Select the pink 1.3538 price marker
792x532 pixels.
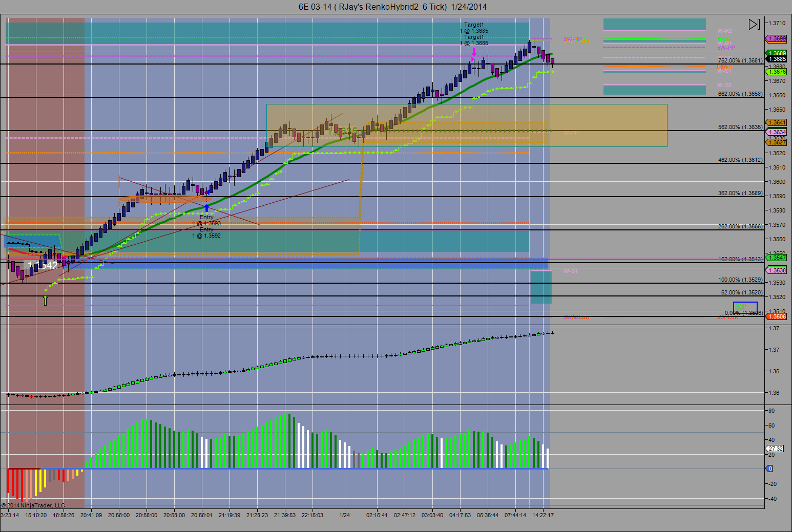click(777, 270)
